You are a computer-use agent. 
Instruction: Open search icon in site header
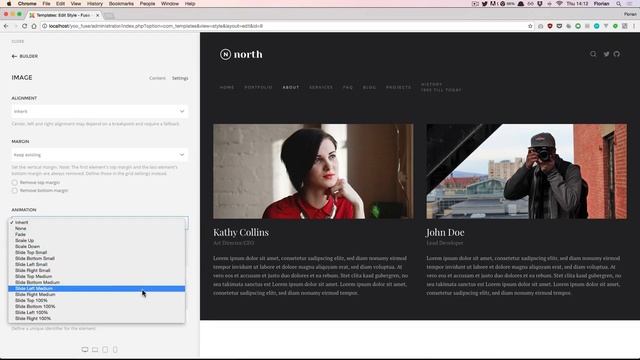coord(593,54)
